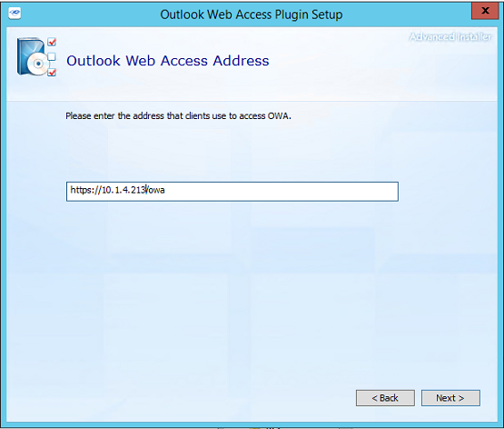Screen dimensions: 504x429
Task: Close the Outlook Web Access Plugin Setup window
Action: click(485, 11)
